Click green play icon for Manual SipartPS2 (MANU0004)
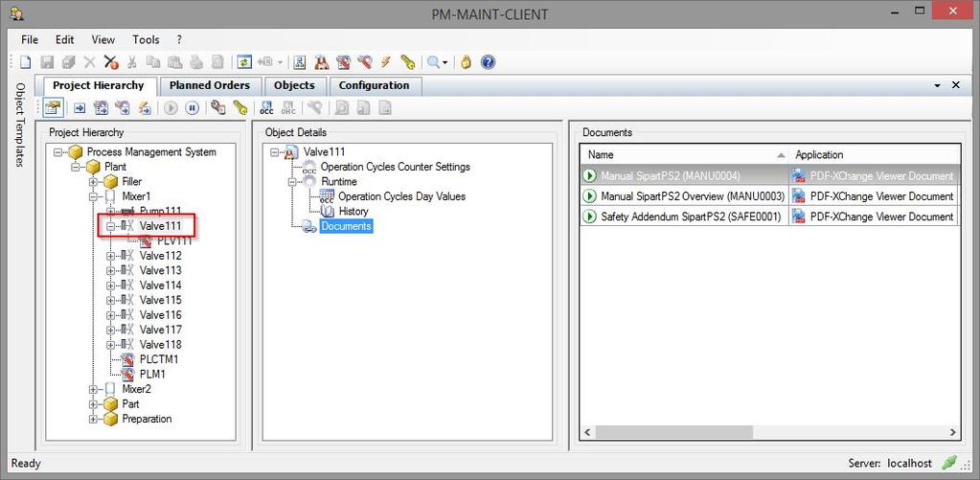The height and width of the screenshot is (480, 980). click(x=589, y=175)
